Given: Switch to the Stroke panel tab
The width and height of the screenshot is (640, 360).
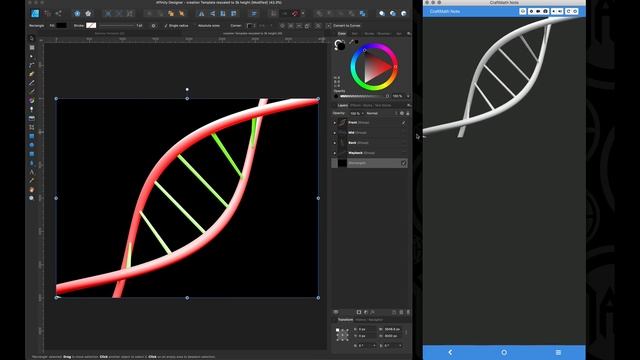Looking at the screenshot, I should coord(369,33).
